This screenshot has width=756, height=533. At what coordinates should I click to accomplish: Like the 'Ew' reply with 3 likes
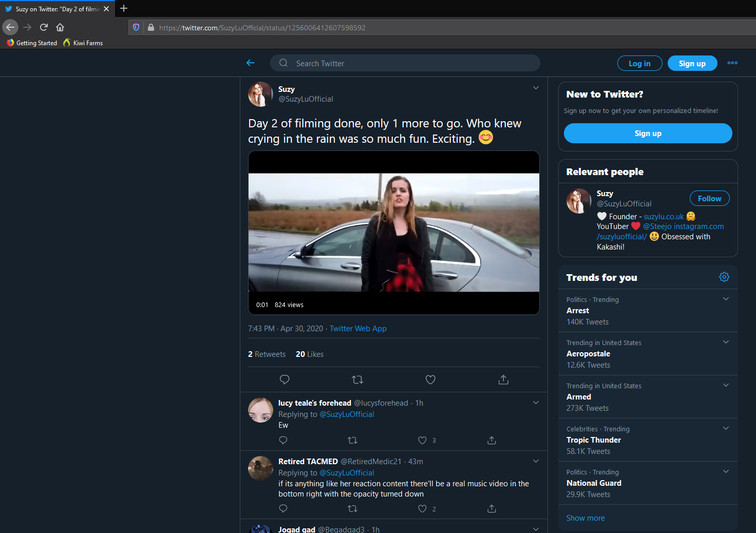pos(422,440)
